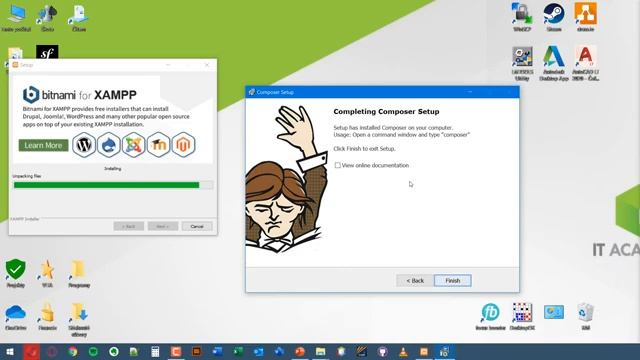Select the fb desktop shortcut
The height and width of the screenshot is (360, 640).
coord(490,316)
